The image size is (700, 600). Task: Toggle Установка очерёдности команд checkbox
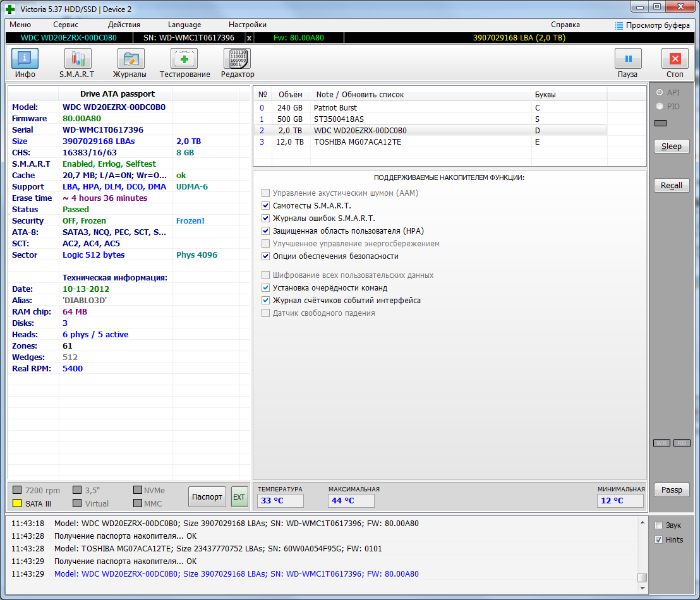265,287
